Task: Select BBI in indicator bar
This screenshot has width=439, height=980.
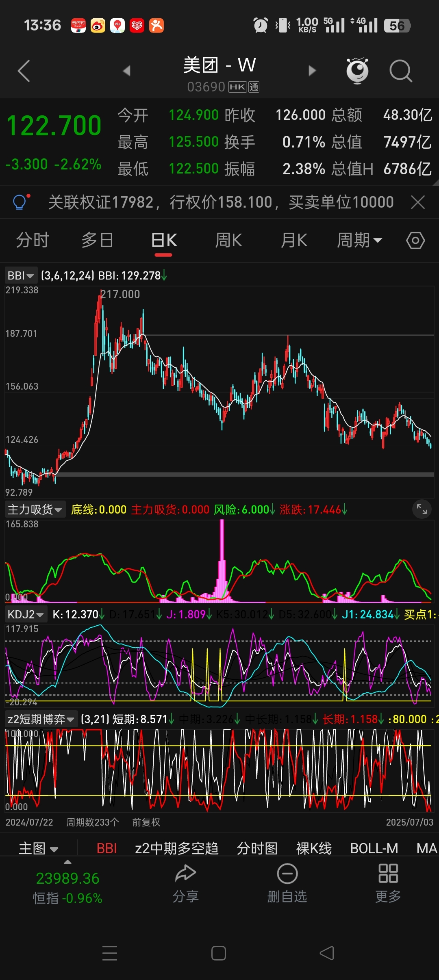Action: tap(106, 848)
